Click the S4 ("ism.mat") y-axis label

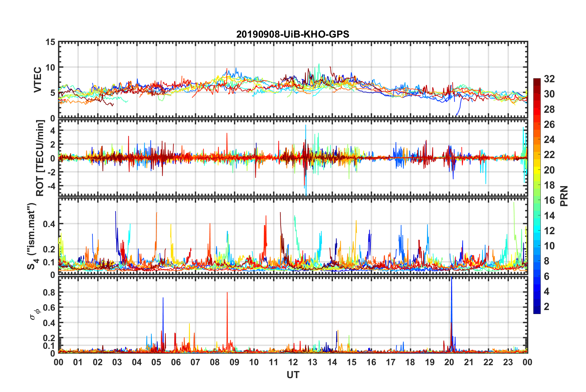click(33, 236)
